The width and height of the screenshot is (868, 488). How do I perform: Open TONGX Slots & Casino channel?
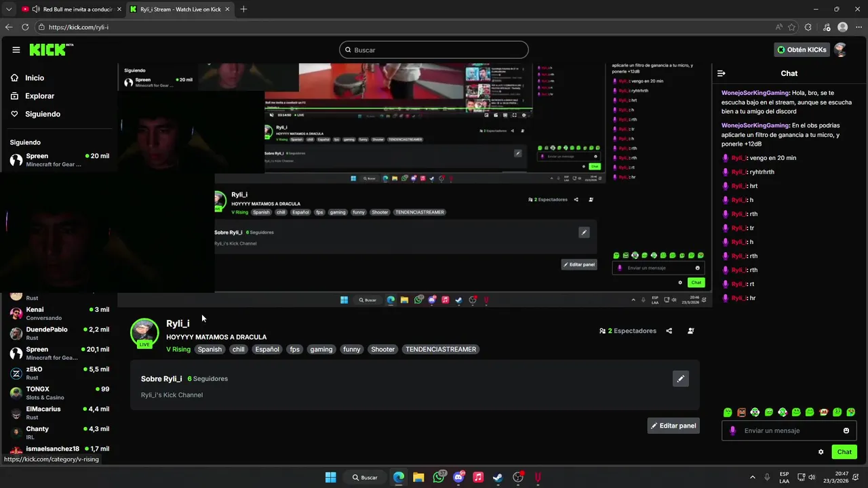(x=59, y=393)
